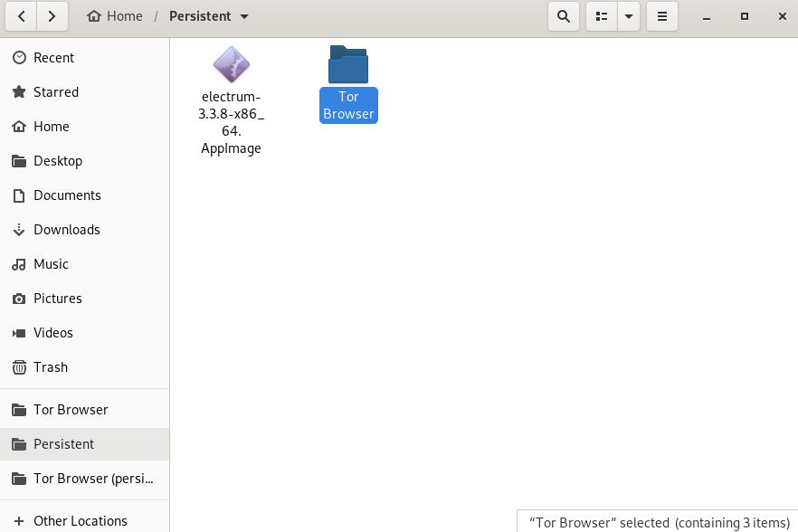Go to Home in the sidebar
The height and width of the screenshot is (532, 798).
point(84,127)
